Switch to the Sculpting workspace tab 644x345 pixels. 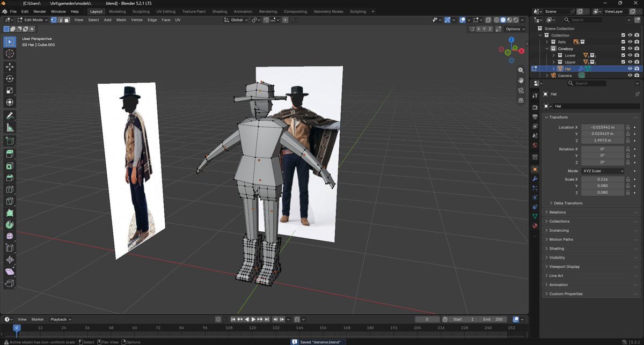click(x=141, y=11)
